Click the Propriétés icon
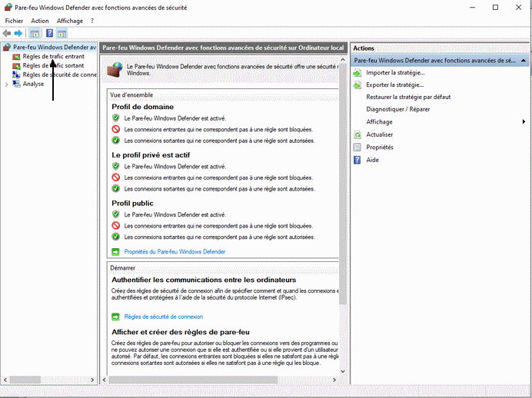The height and width of the screenshot is (398, 532). click(x=357, y=147)
